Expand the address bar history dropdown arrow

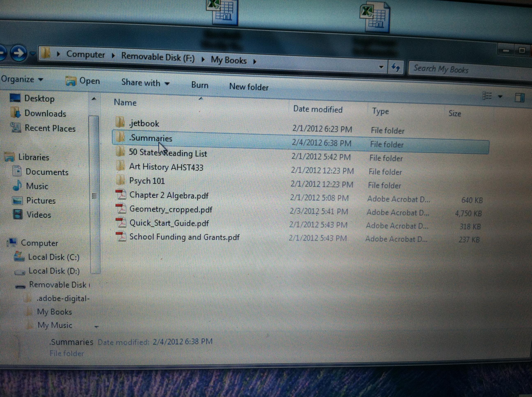[x=381, y=67]
